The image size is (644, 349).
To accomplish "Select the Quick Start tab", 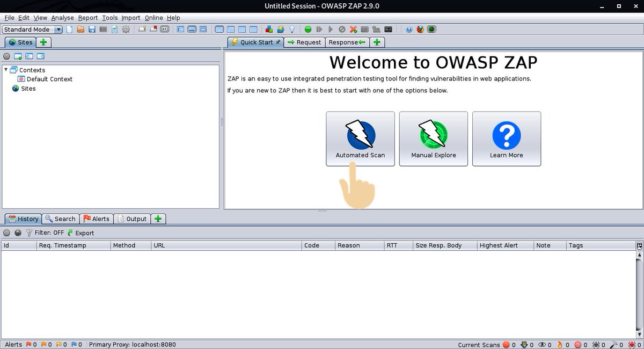I will [256, 42].
